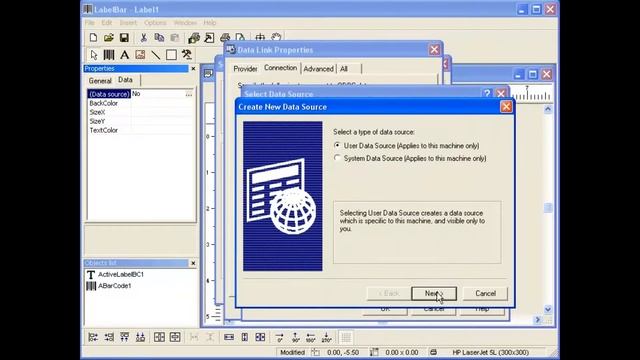Switch to the General properties tab
The width and height of the screenshot is (640, 360).
click(100, 80)
